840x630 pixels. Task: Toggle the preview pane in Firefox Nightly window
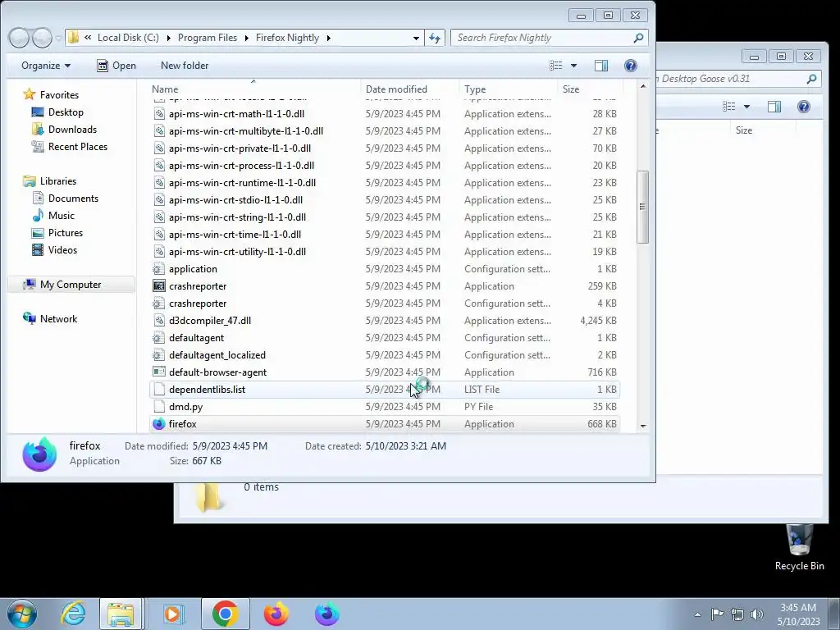(x=601, y=66)
